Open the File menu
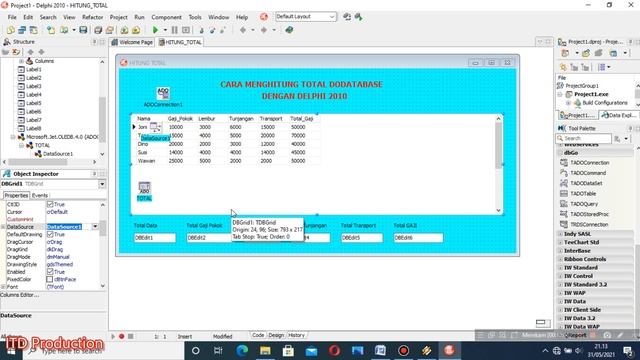640x360 pixels. tap(12, 17)
